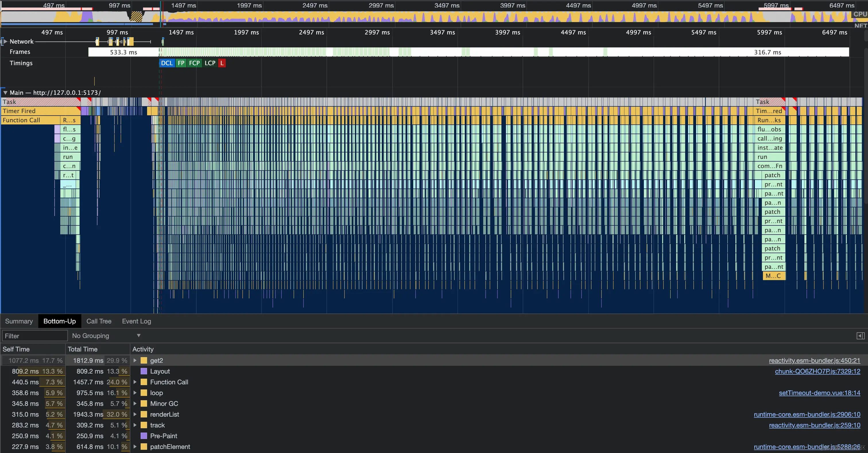Open reactivity.esm-bundler.js:259:10 source link

point(814,425)
